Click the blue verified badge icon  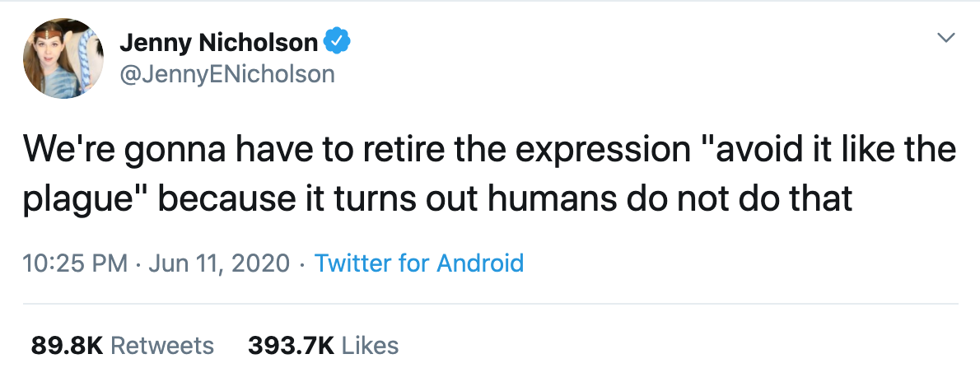(x=337, y=41)
